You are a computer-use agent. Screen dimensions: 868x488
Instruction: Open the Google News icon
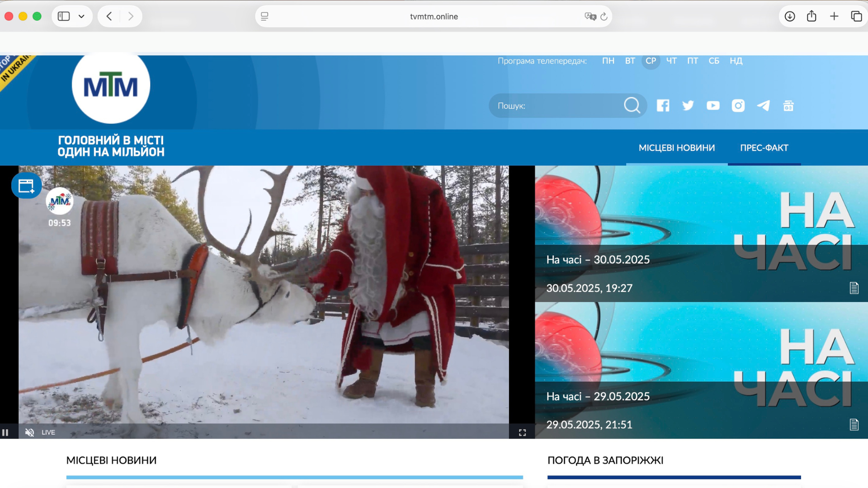788,106
